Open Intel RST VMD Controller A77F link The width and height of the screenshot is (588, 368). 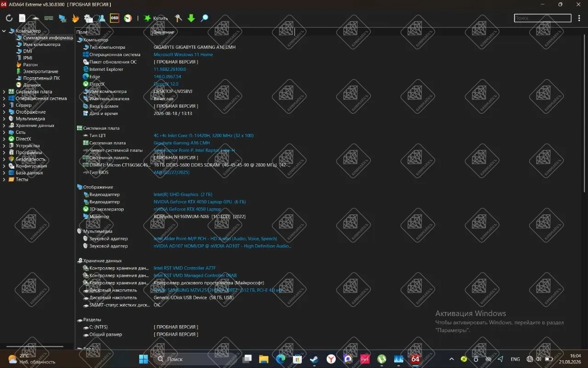185,268
